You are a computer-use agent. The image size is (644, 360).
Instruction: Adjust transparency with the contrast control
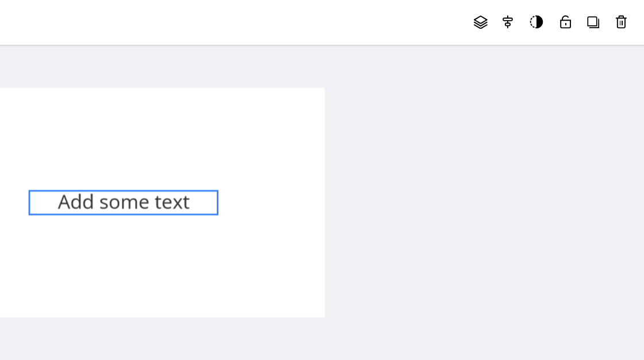coord(536,22)
